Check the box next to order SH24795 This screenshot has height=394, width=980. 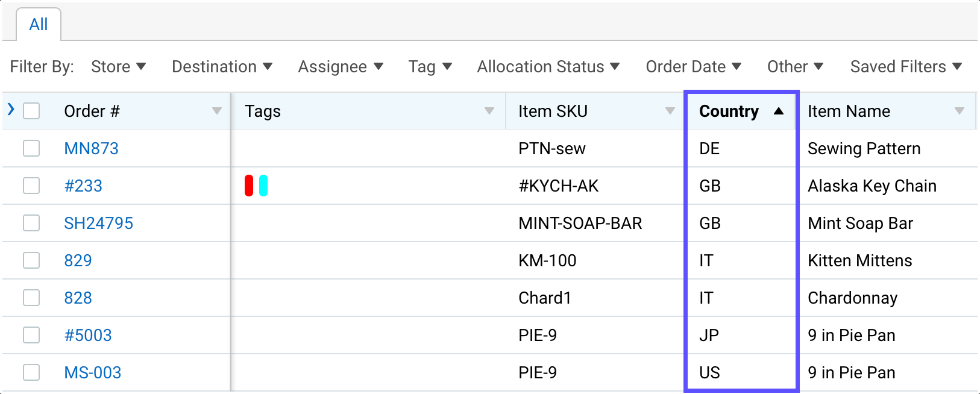coord(31,223)
